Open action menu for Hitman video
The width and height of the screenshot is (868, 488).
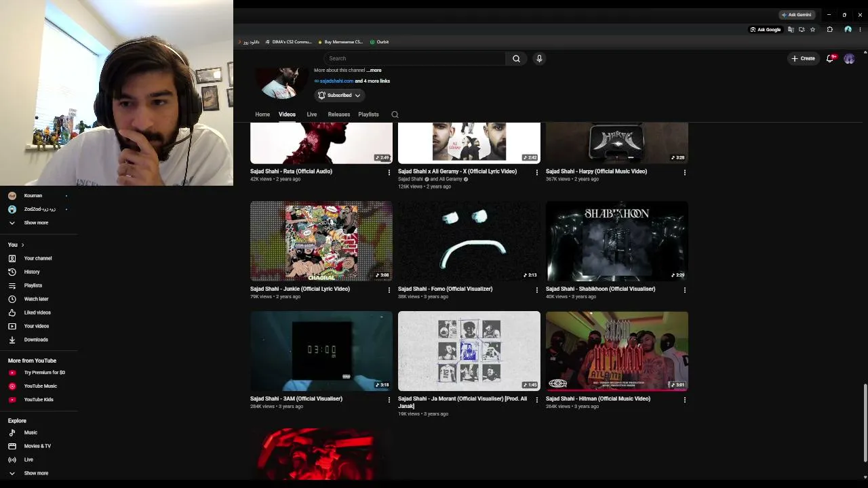(685, 400)
